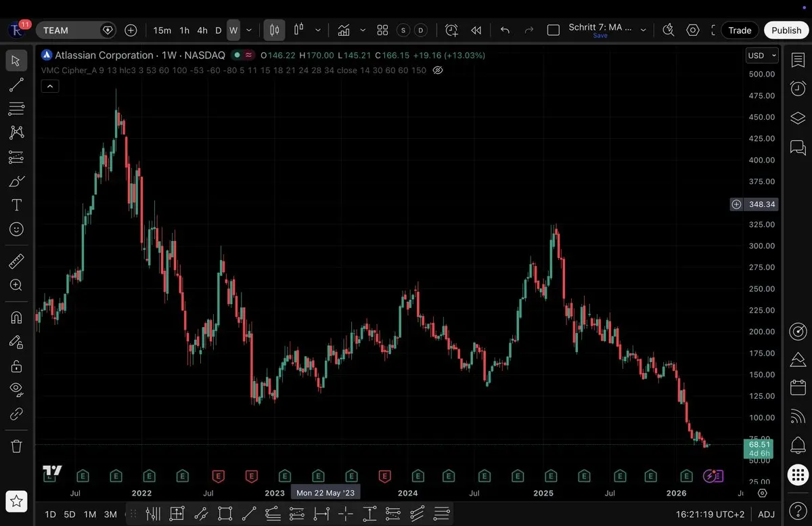The height and width of the screenshot is (526, 812).
Task: Toggle ADJ adjusted data setting
Action: pos(766,514)
